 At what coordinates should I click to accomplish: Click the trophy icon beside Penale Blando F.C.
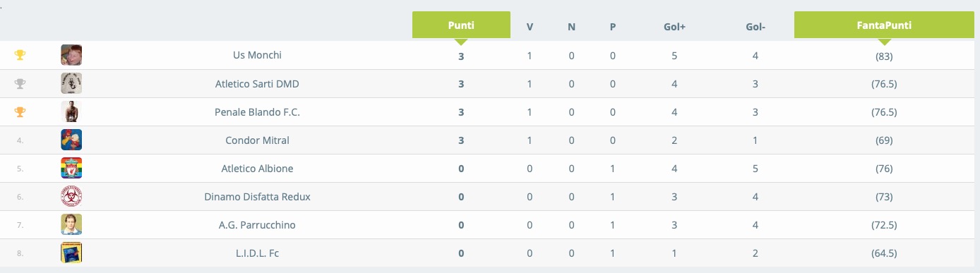coord(20,111)
